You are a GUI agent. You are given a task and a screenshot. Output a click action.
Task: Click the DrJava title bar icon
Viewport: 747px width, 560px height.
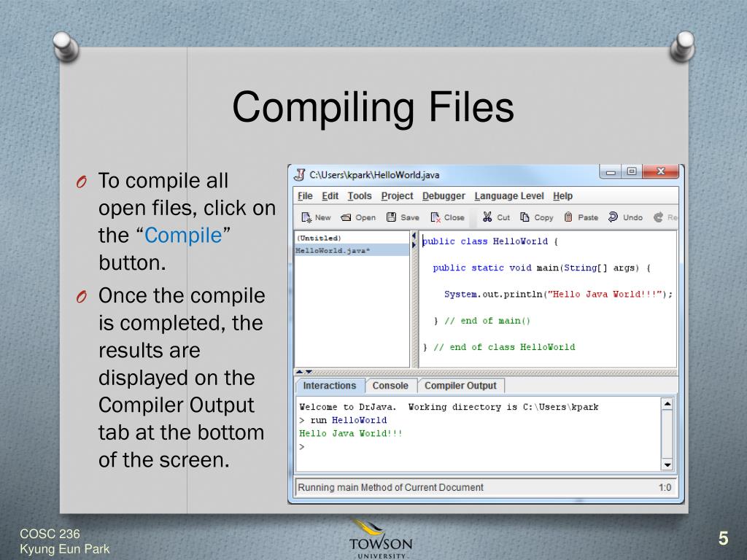(x=299, y=175)
